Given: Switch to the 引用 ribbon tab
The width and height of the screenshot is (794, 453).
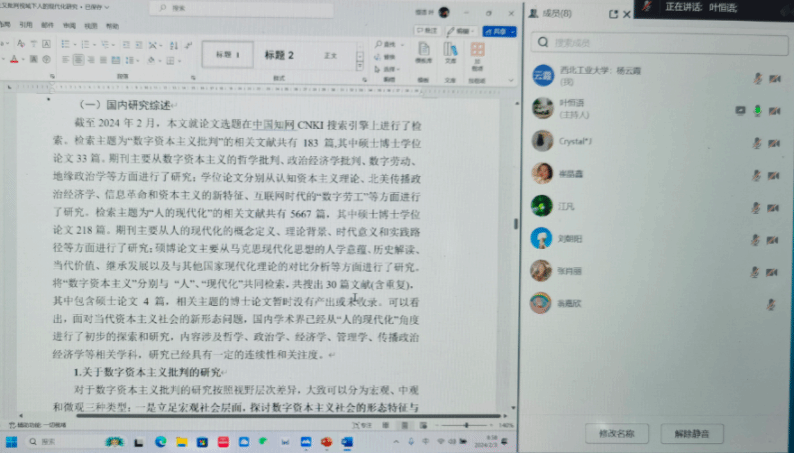Looking at the screenshot, I should [26, 25].
